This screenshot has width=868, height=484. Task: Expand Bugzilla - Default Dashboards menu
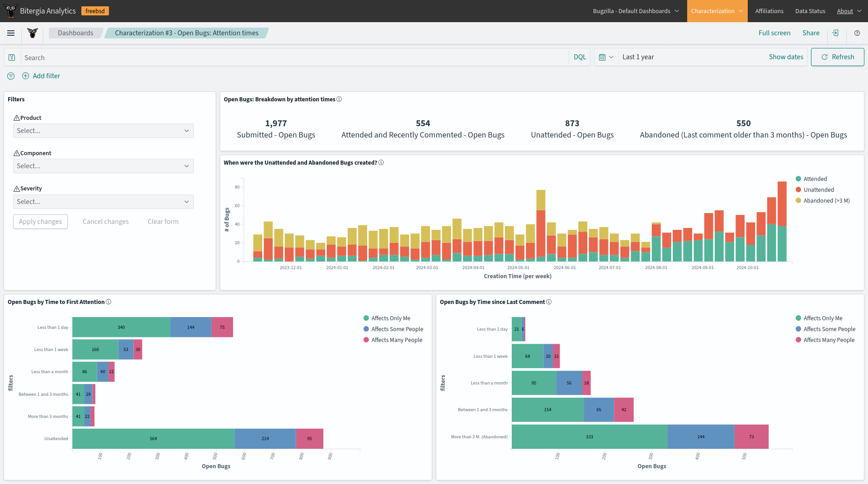click(636, 11)
